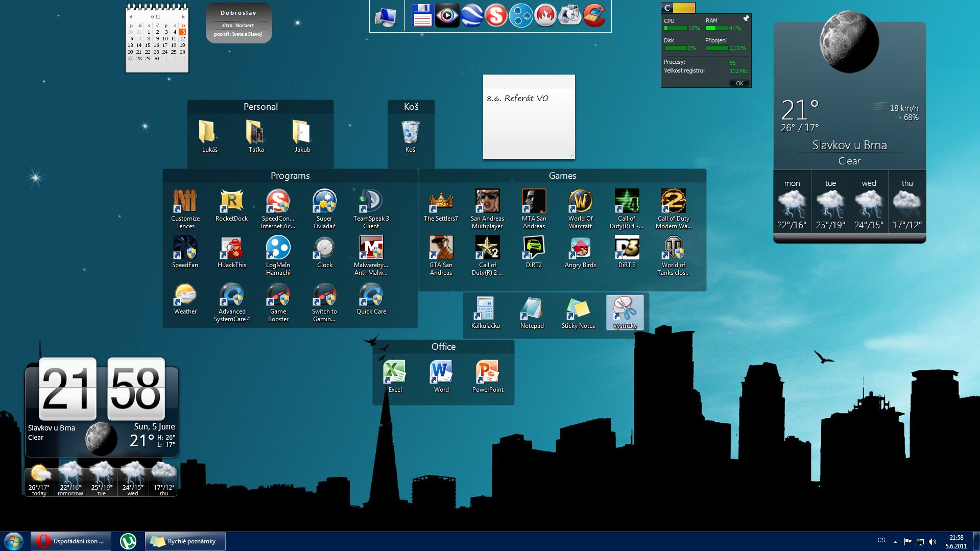Launch TeamSpeak 3 Client

tap(371, 209)
